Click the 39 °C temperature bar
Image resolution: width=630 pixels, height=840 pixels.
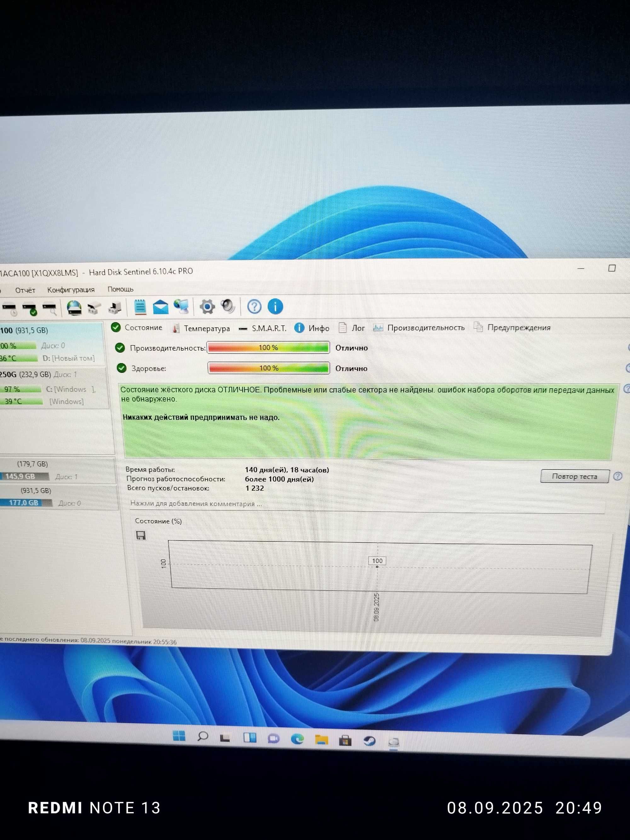(x=21, y=401)
